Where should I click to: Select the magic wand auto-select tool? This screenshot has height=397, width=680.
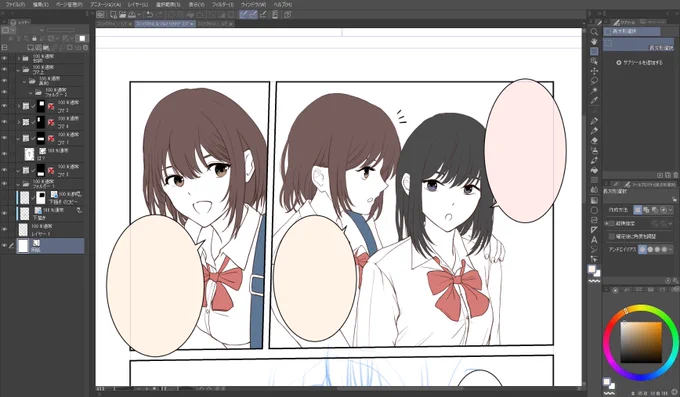594,91
